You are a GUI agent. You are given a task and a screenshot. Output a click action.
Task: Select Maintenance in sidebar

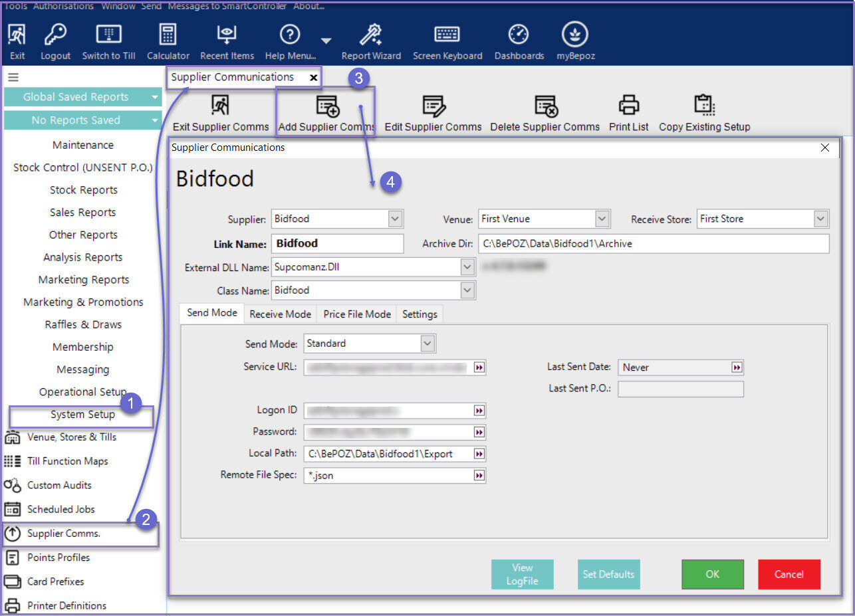(83, 145)
